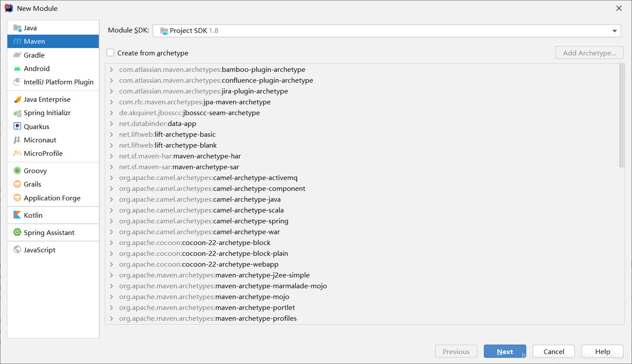632x364 pixels.
Task: Select camel-archetype-java row text
Action: coord(200,200)
